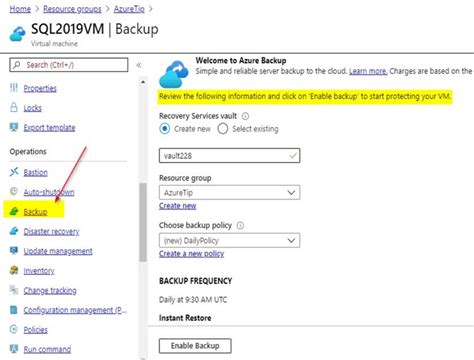The image size is (474, 360).
Task: Click the Properties icon in sidebar
Action: (x=14, y=88)
